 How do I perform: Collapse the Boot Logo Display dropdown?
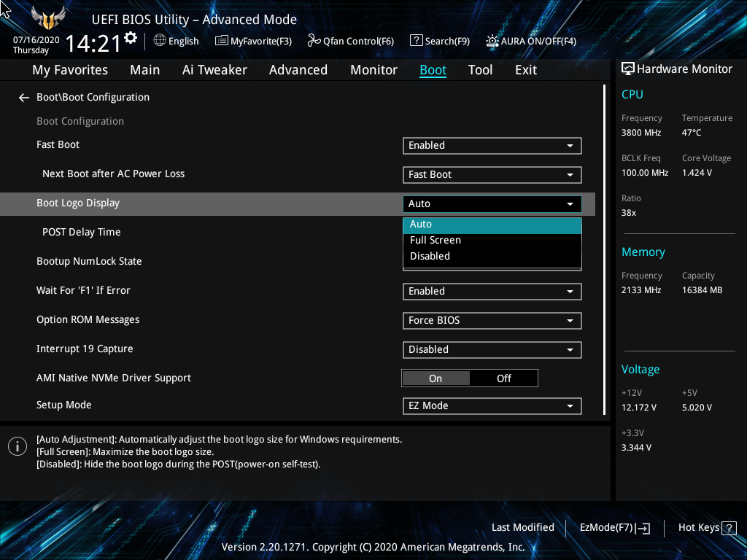tap(492, 204)
